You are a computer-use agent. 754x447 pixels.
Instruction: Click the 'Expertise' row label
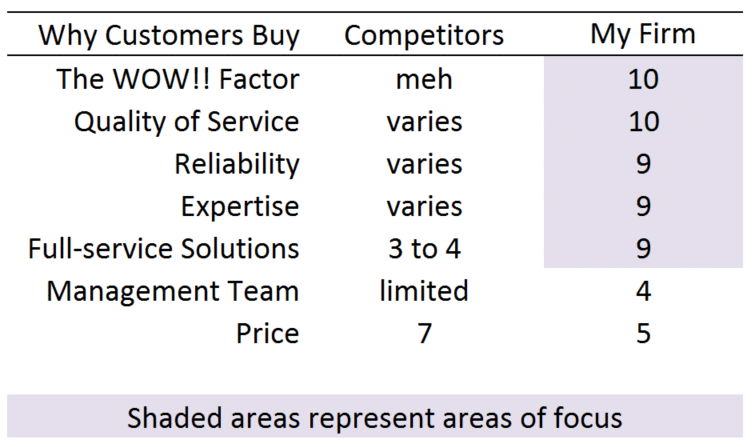click(x=240, y=207)
